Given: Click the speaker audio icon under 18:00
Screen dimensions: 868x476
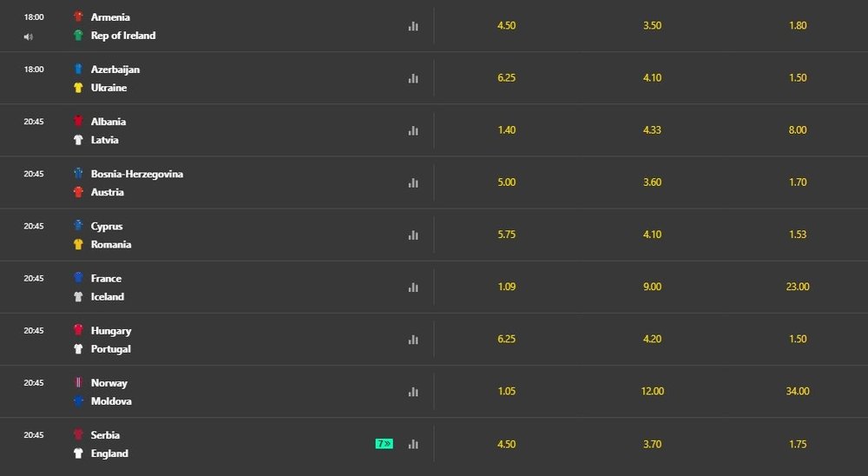Looking at the screenshot, I should tap(29, 36).
